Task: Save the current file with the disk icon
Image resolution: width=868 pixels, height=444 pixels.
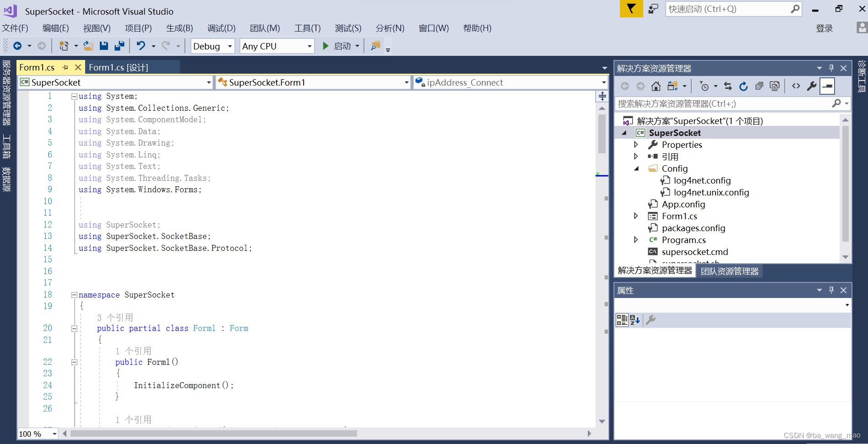Action: (x=104, y=46)
